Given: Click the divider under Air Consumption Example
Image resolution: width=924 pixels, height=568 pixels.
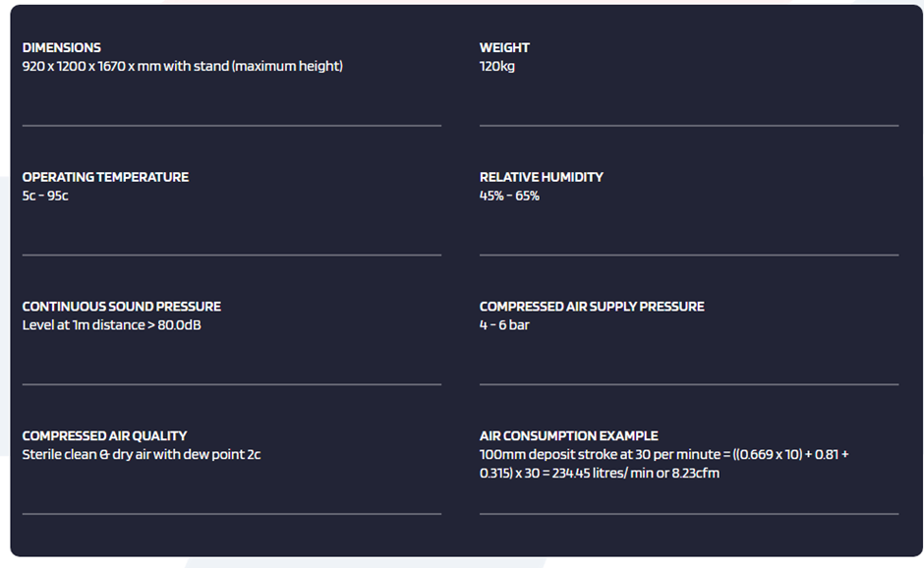Looking at the screenshot, I should (x=689, y=514).
